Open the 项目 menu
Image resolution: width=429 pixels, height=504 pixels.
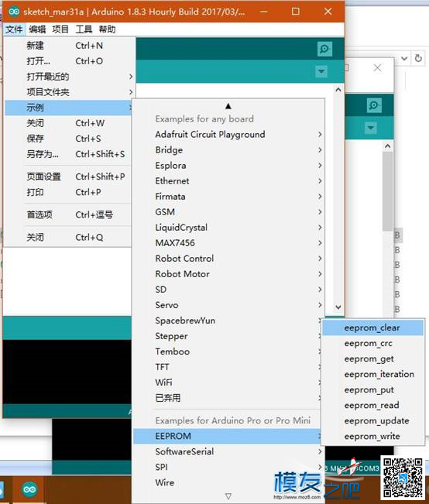60,29
